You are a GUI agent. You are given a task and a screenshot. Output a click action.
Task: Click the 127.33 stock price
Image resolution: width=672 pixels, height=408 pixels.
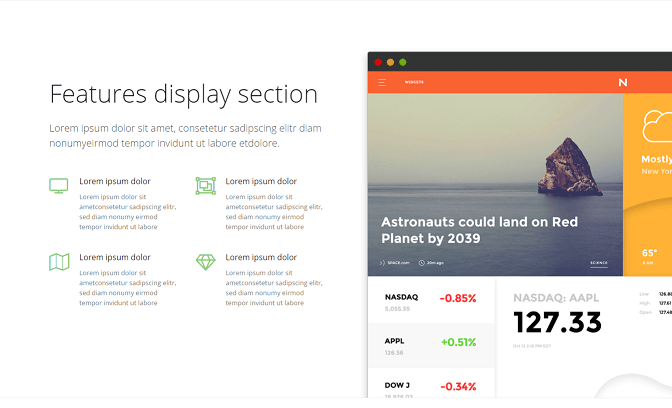pyautogui.click(x=557, y=322)
